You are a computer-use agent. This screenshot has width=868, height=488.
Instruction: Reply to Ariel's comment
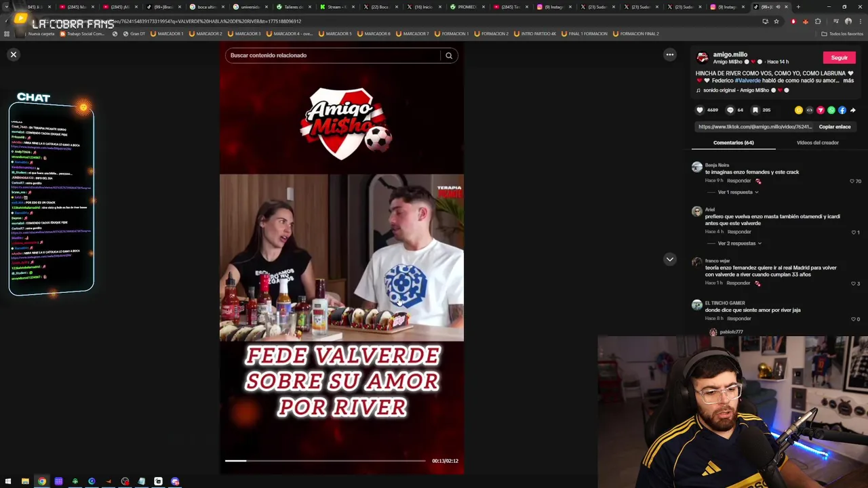tap(739, 232)
